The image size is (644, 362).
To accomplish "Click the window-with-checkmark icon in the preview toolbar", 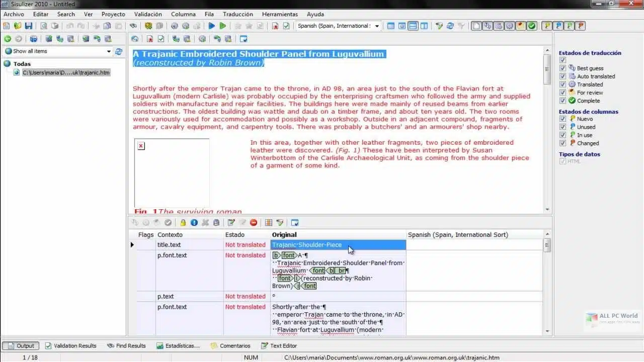I will [244, 39].
